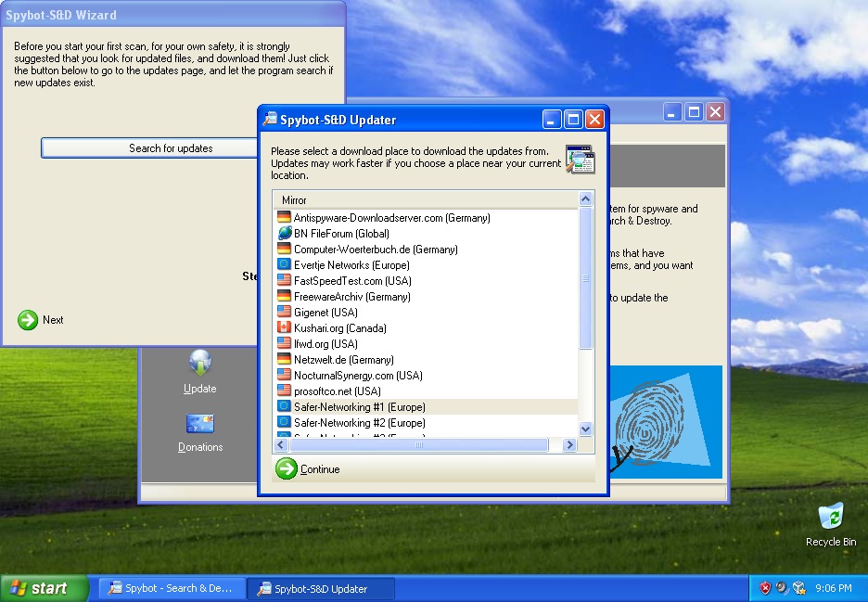Open the Recycle Bin desktop icon
The image size is (868, 602).
pos(831,516)
